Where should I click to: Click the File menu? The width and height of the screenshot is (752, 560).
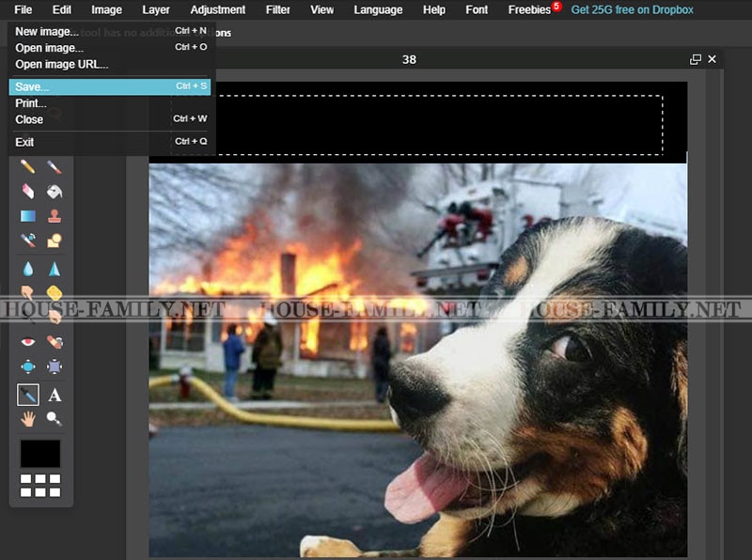(x=23, y=9)
